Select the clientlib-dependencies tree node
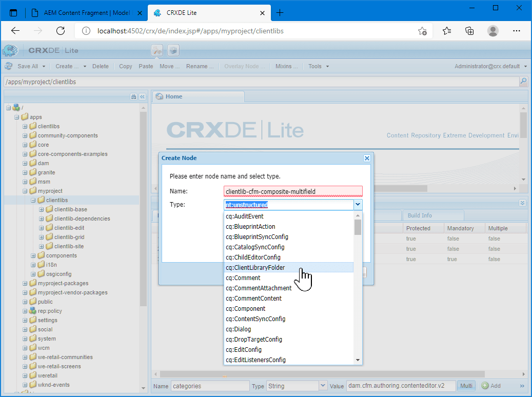Image resolution: width=532 pixels, height=397 pixels. 82,219
